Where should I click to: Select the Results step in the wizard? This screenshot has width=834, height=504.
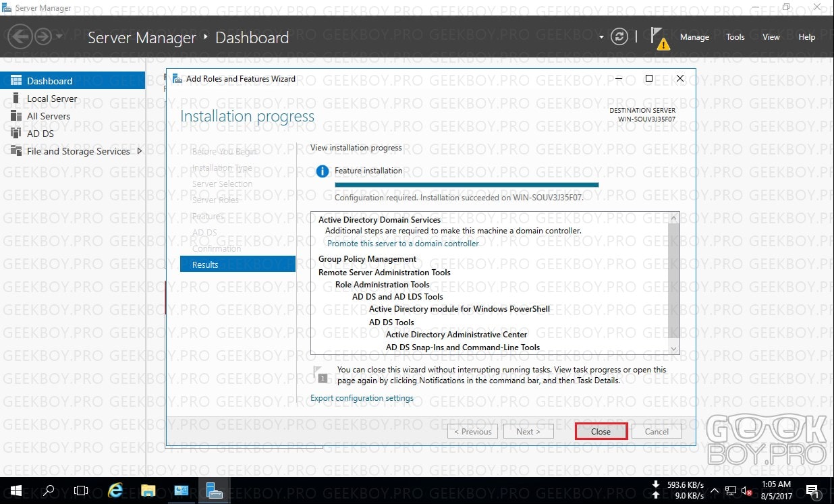238,264
